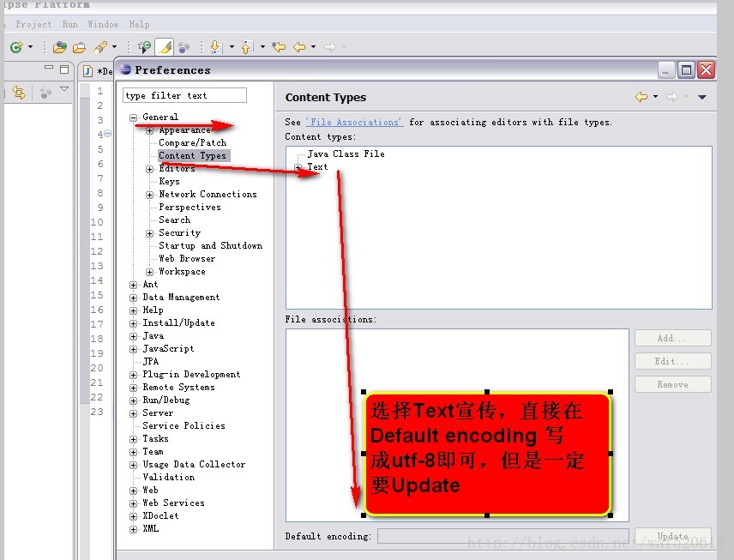Open the Next Annotation dropdown arrow
Image resolution: width=734 pixels, height=560 pixels.
pyautogui.click(x=232, y=47)
